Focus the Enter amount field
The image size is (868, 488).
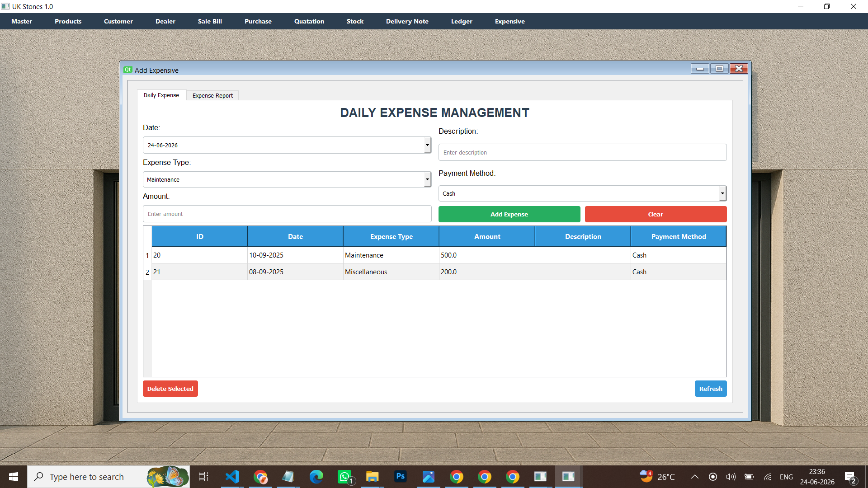pos(287,214)
